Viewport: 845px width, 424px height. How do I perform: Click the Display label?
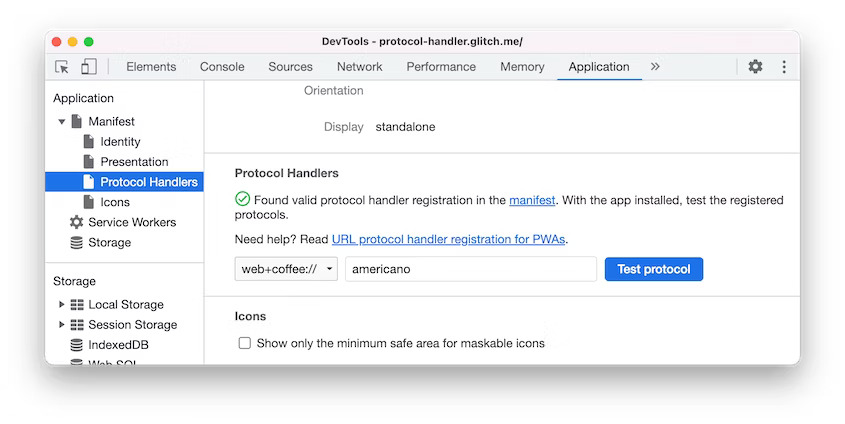point(344,127)
